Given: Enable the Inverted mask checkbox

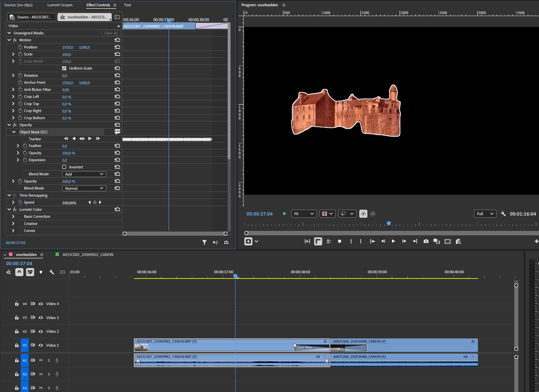Looking at the screenshot, I should click(64, 167).
